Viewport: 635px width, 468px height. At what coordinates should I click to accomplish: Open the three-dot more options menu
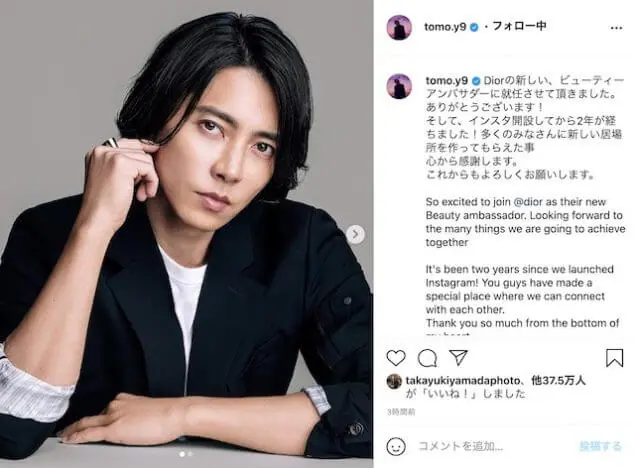coord(616,28)
